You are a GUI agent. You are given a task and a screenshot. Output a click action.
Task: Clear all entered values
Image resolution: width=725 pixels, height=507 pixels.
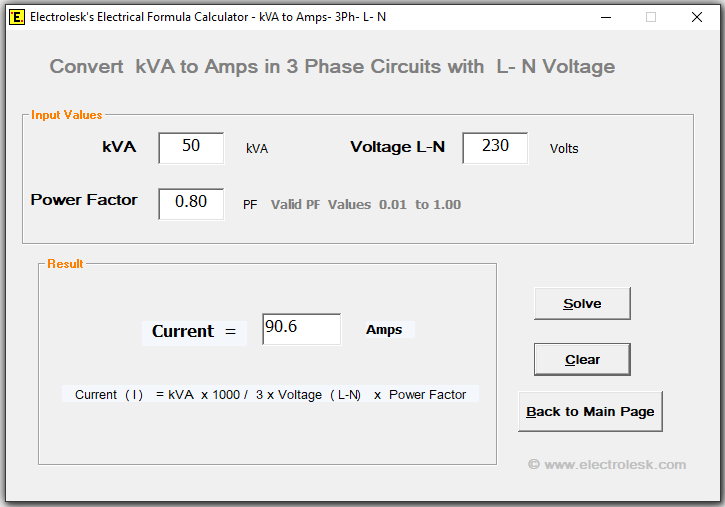coord(582,359)
